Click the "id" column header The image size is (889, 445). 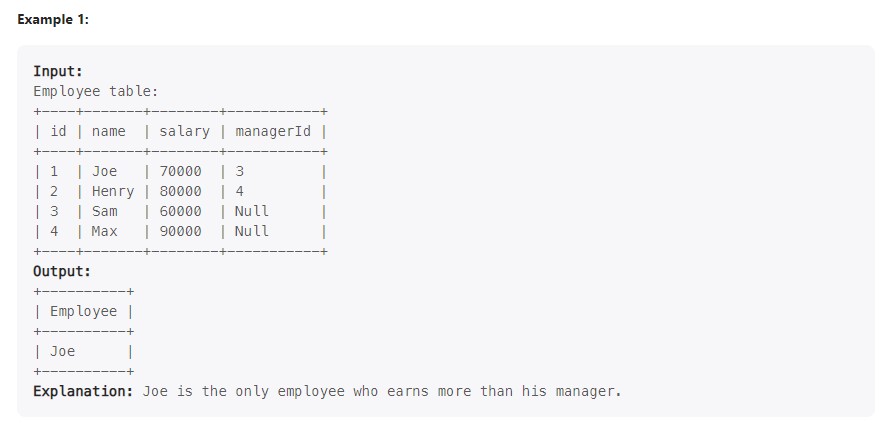58,131
